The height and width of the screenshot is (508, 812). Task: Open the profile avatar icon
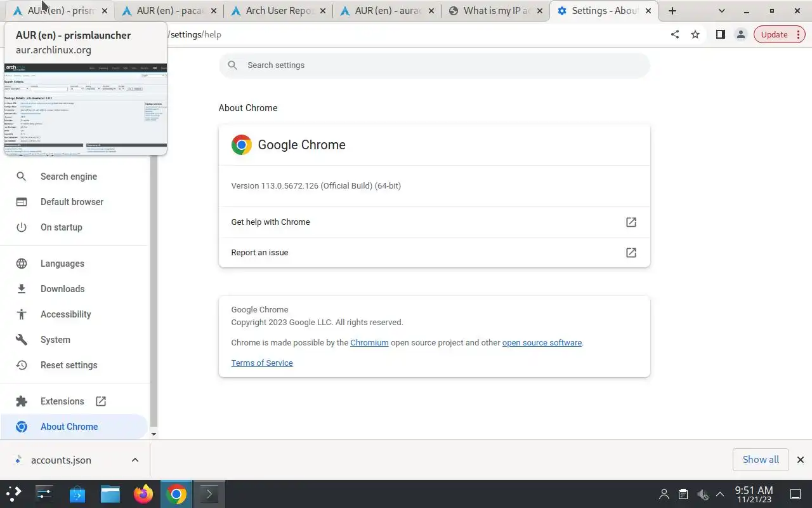coord(740,34)
